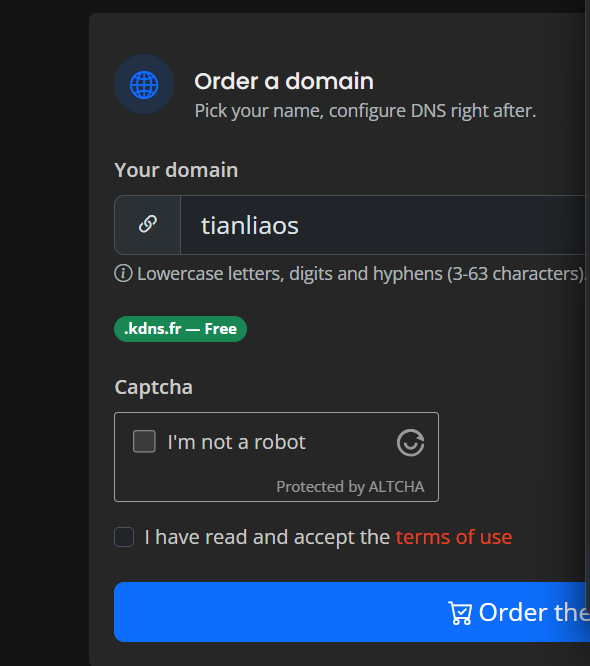Viewport: 590px width, 666px height.
Task: Click the blue Order button
Action: [x=352, y=612]
